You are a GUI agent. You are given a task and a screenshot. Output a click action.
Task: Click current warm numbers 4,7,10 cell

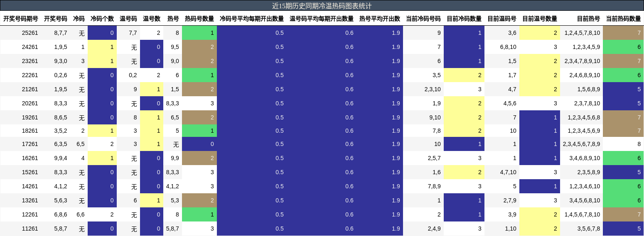[508, 172]
